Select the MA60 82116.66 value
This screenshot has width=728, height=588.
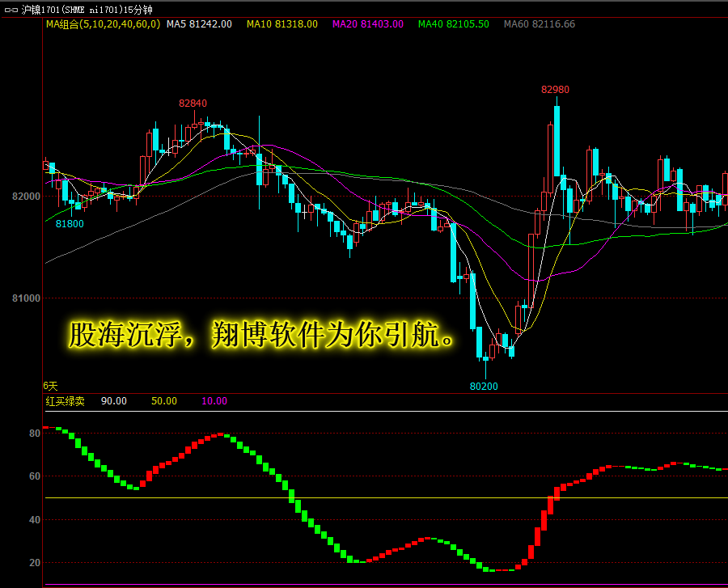click(x=540, y=24)
